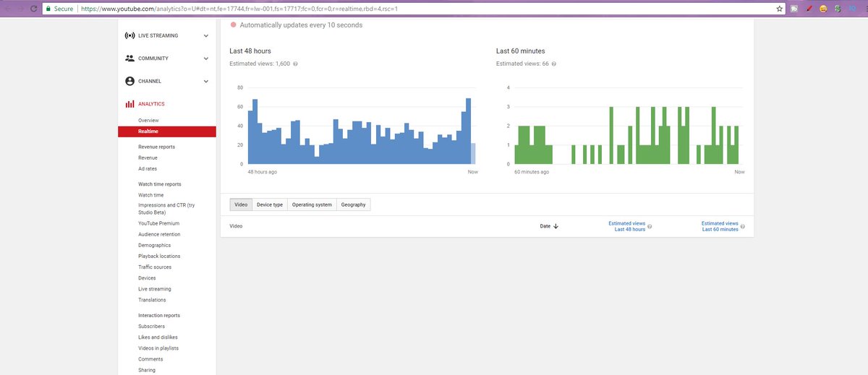Click the green dollar extension icon
The height and width of the screenshot is (375, 868).
coord(837,9)
